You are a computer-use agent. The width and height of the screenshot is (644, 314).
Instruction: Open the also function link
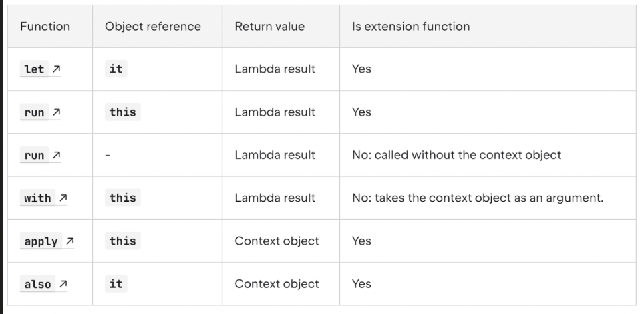37,284
